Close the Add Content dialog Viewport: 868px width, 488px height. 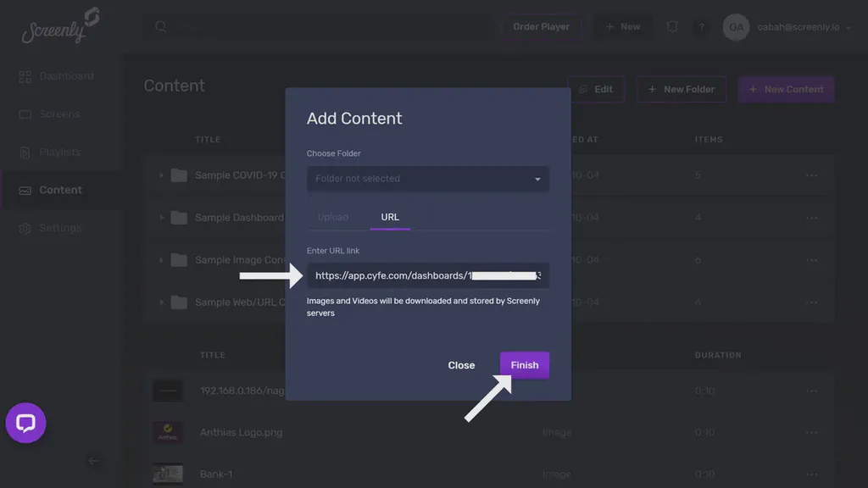(x=461, y=364)
